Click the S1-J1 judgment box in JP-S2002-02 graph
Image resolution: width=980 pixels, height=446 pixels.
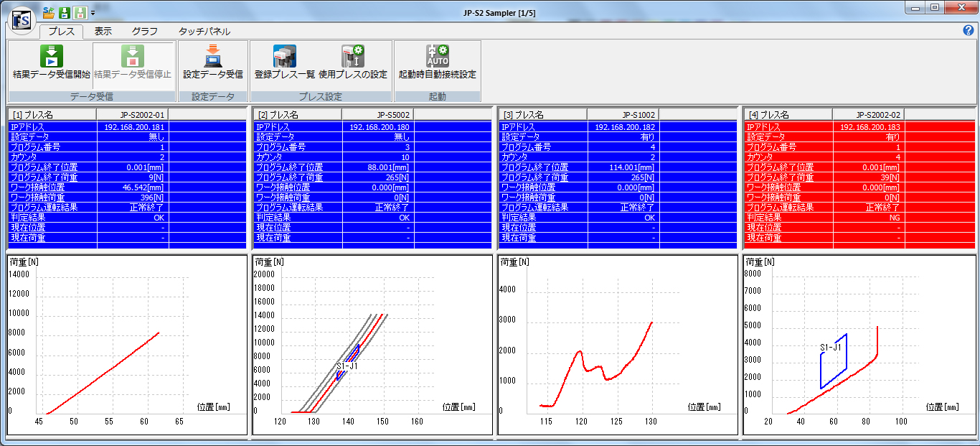(834, 361)
